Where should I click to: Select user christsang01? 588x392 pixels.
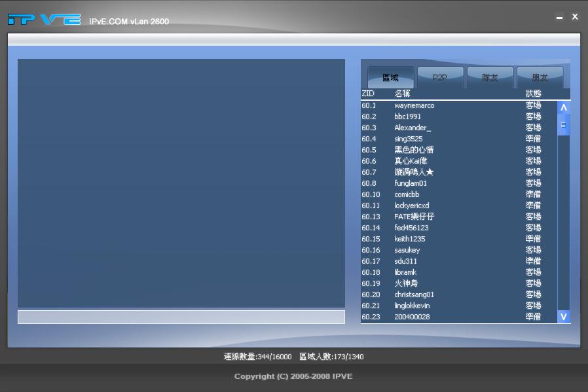458,294
